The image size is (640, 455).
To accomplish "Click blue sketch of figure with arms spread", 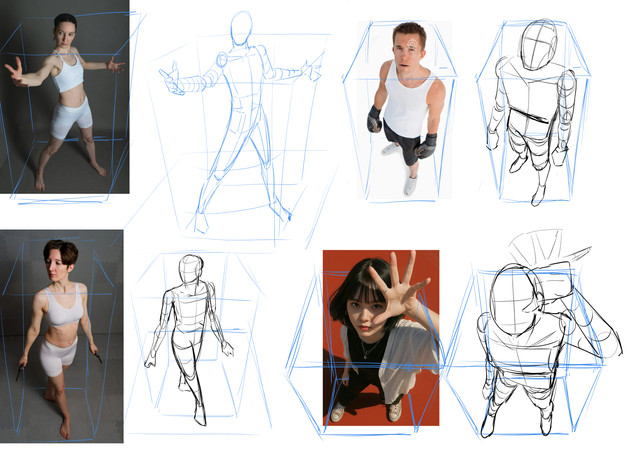I will (x=240, y=122).
